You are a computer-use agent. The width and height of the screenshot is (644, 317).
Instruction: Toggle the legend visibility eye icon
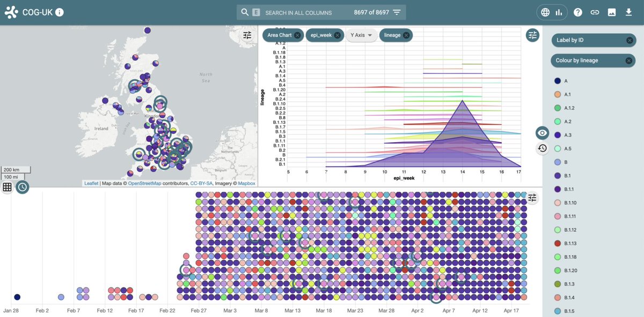click(542, 133)
